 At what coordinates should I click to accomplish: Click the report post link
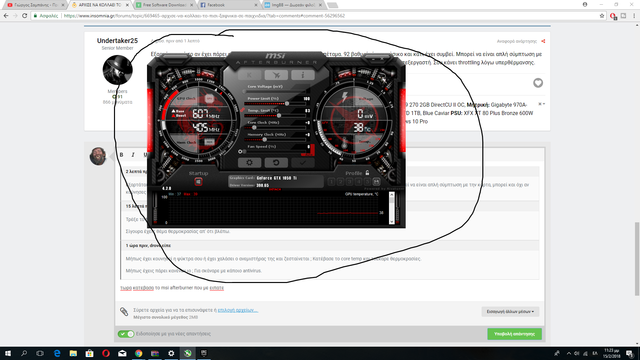click(x=516, y=41)
